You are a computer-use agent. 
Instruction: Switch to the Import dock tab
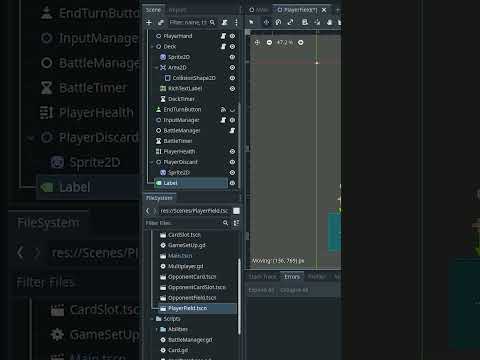[177, 10]
